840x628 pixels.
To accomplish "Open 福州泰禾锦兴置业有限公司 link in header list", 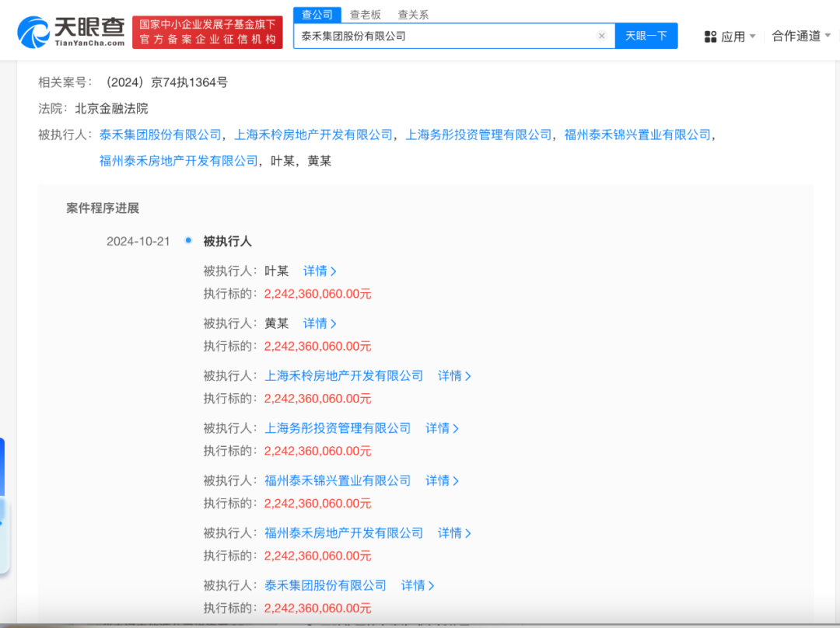I will [x=638, y=135].
